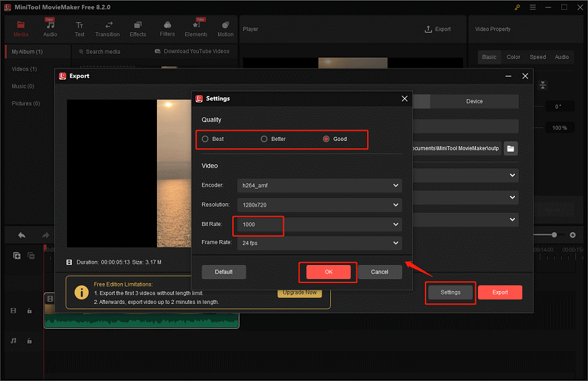Click the Export preview image
Image resolution: width=588 pixels, height=381 pixels.
tap(129, 173)
